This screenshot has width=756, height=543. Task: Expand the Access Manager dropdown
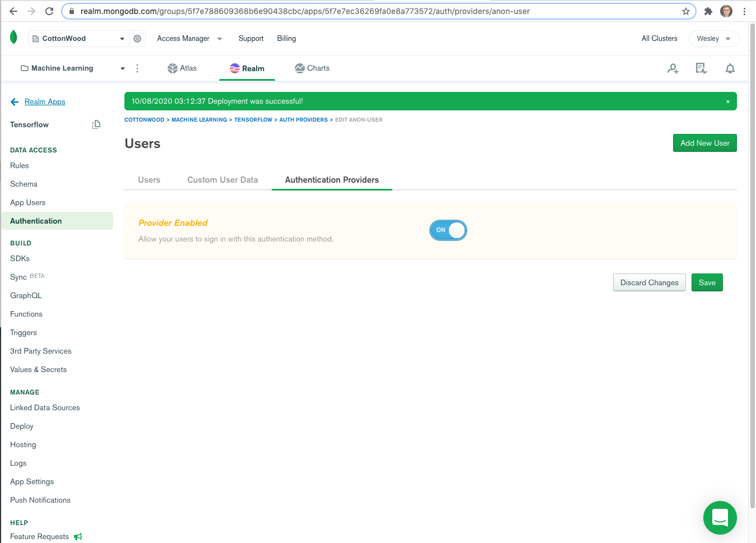(189, 39)
